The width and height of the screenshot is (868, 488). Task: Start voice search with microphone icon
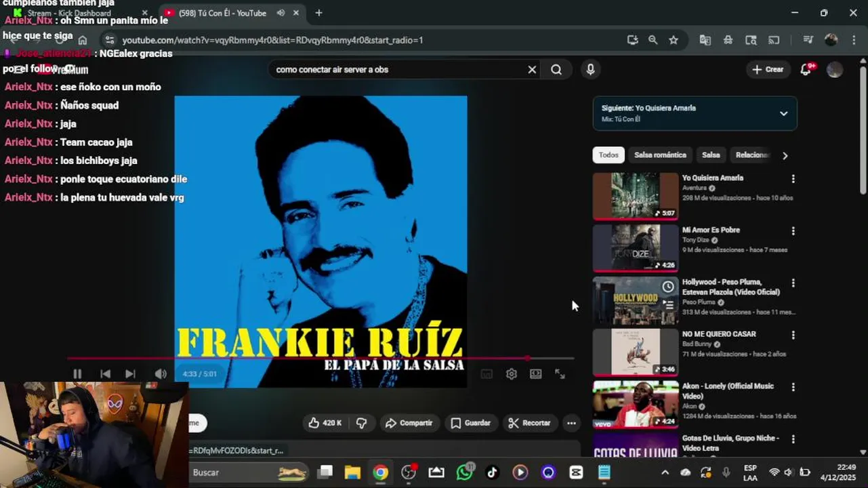(590, 69)
